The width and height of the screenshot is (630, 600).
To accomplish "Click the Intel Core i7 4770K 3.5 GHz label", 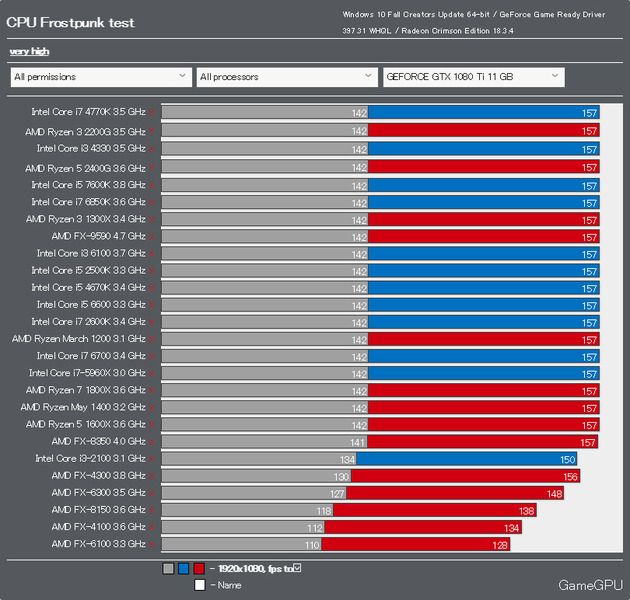I will pyautogui.click(x=88, y=112).
